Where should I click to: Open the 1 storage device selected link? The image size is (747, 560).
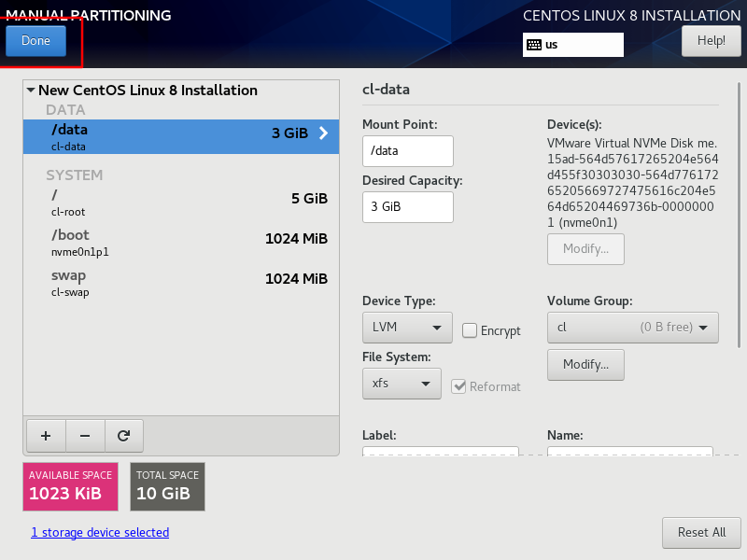(x=100, y=532)
